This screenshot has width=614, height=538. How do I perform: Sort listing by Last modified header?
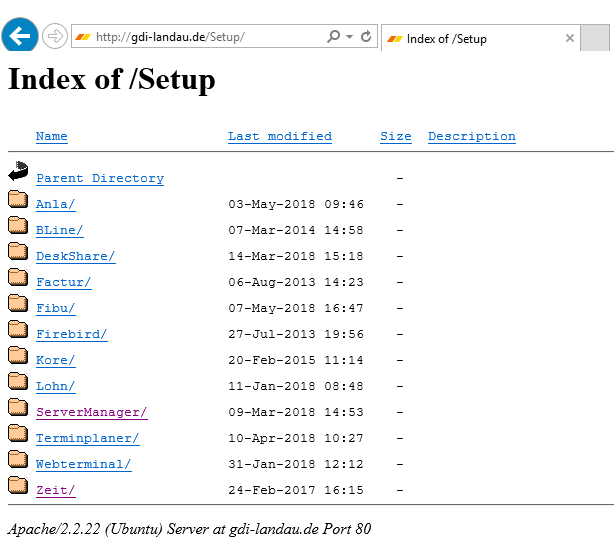pyautogui.click(x=279, y=136)
